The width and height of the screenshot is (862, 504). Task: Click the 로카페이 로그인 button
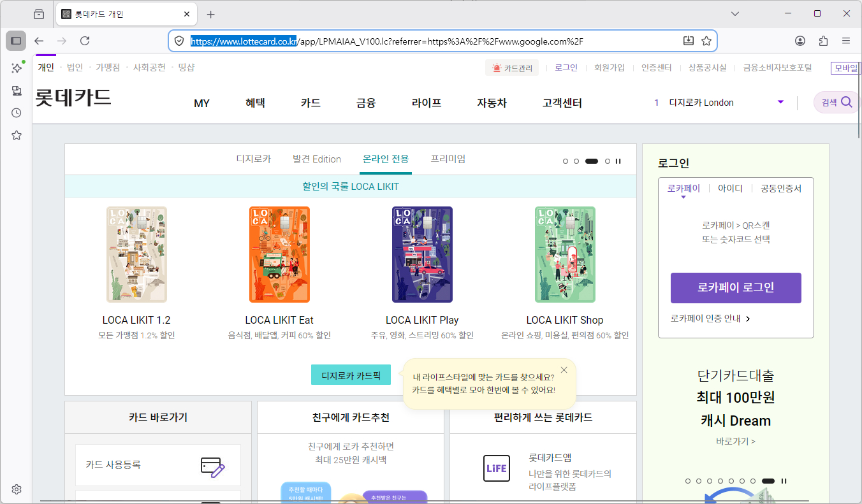point(736,288)
